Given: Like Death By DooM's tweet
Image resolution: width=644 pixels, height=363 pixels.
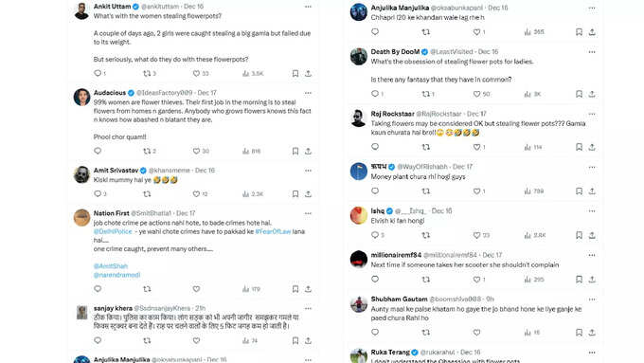Looking at the screenshot, I should coord(476,94).
